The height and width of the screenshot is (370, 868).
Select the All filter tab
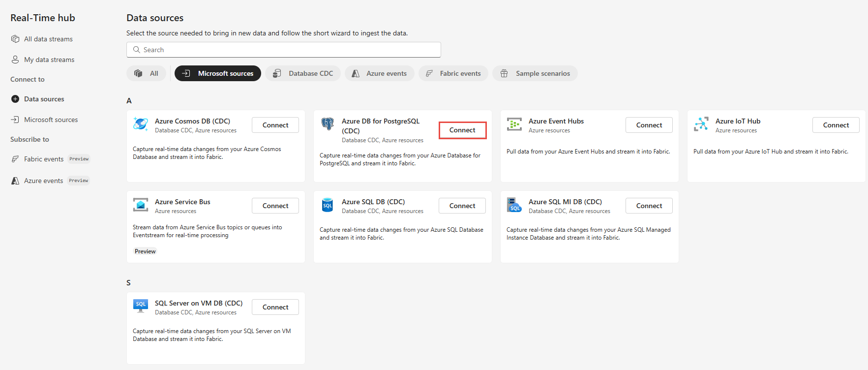147,73
